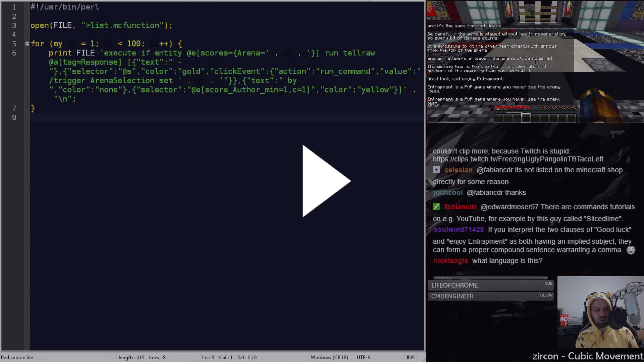This screenshot has width=644, height=362.
Task: Open the UTF-8 encoding selector
Action: pyautogui.click(x=363, y=357)
